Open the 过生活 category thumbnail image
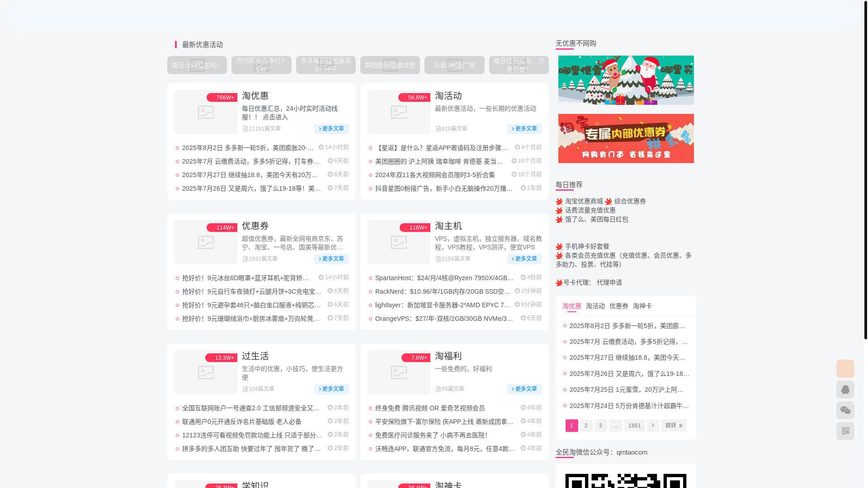Viewport: 868px width, 488px height. 206,372
